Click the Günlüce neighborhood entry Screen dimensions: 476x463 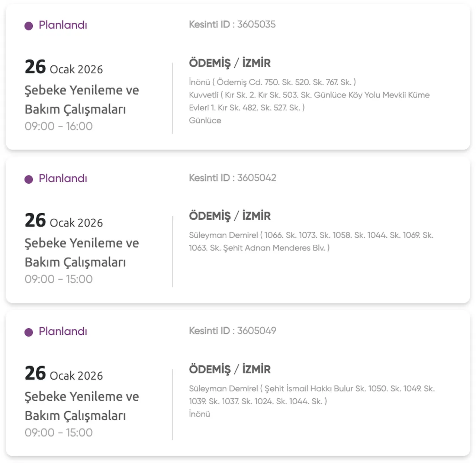[x=205, y=120]
